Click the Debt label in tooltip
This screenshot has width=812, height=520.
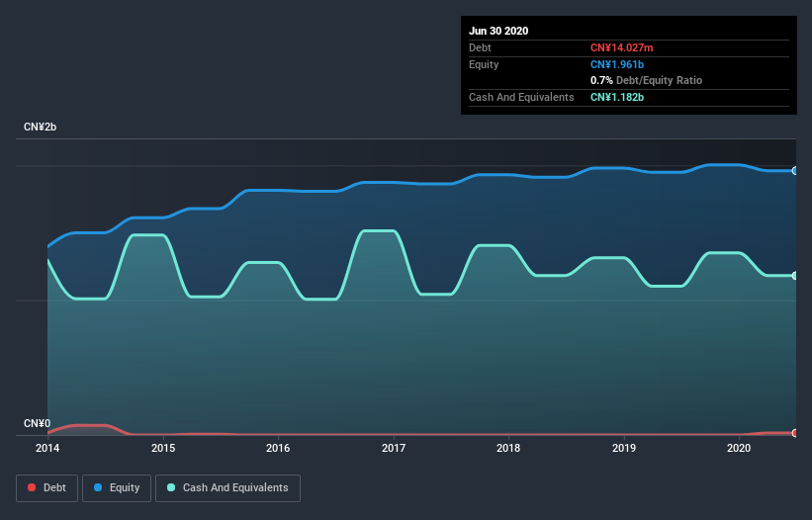(480, 47)
